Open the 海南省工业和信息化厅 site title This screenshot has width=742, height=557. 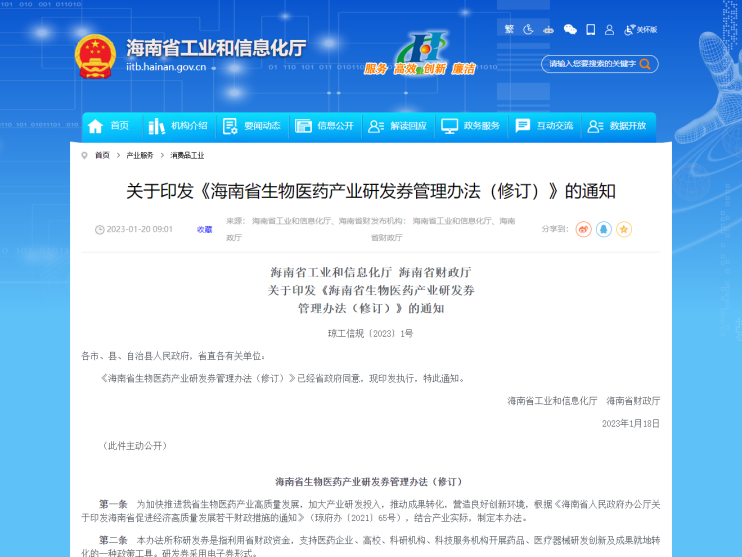click(x=216, y=48)
